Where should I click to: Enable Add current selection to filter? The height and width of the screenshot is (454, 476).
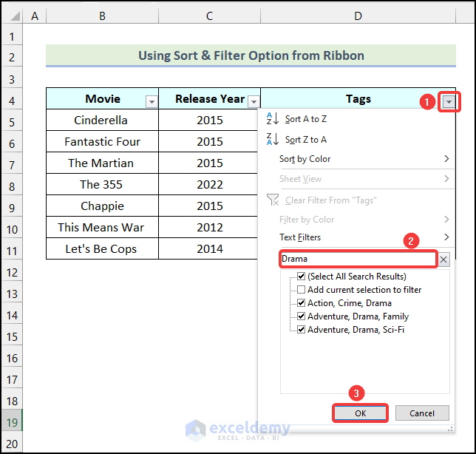(301, 290)
